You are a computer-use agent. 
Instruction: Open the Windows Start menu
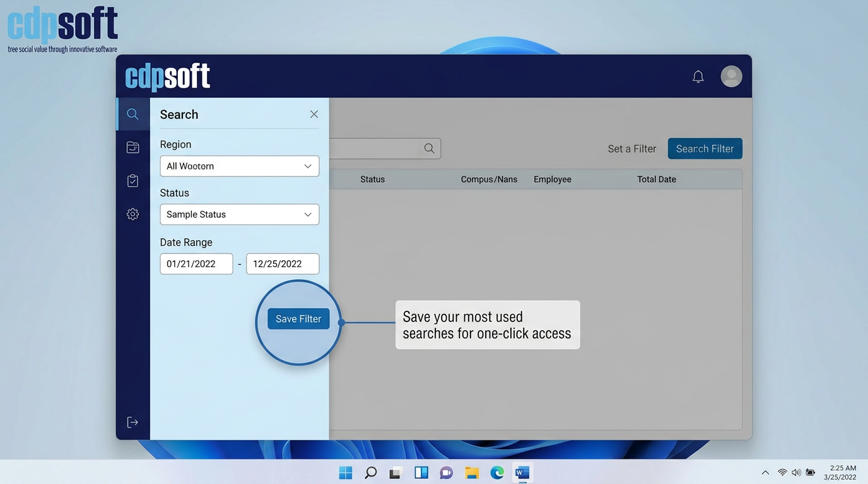point(346,473)
